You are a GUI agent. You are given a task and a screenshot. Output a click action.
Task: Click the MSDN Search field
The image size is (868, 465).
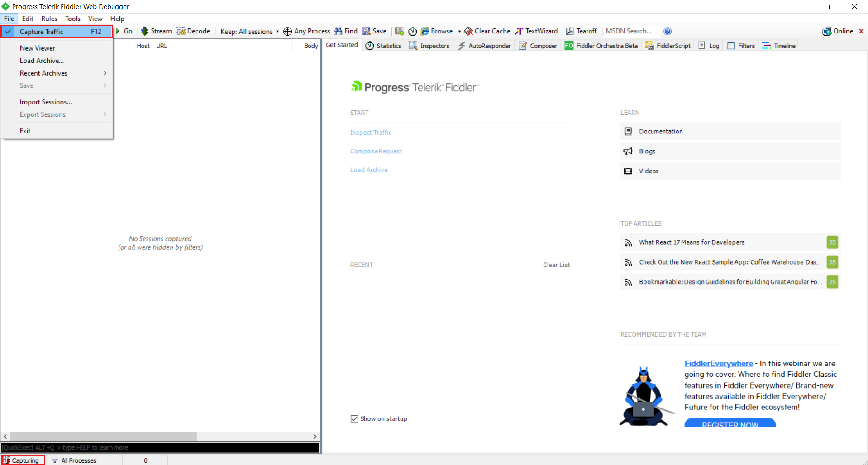tap(631, 31)
